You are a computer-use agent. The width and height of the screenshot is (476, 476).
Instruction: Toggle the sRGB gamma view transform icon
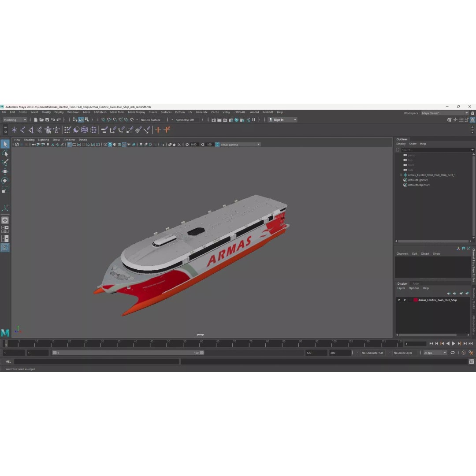tap(217, 145)
